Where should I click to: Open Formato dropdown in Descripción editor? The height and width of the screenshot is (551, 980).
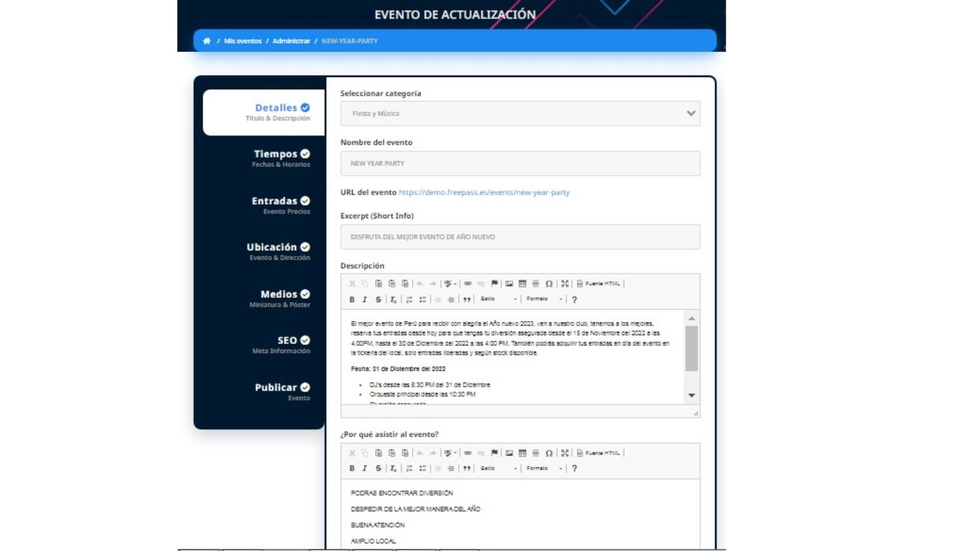[x=544, y=299]
